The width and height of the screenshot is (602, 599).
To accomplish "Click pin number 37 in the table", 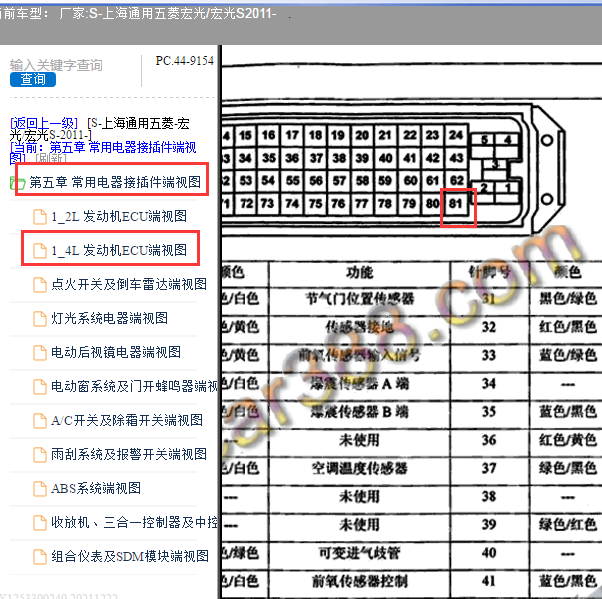I will [x=489, y=468].
